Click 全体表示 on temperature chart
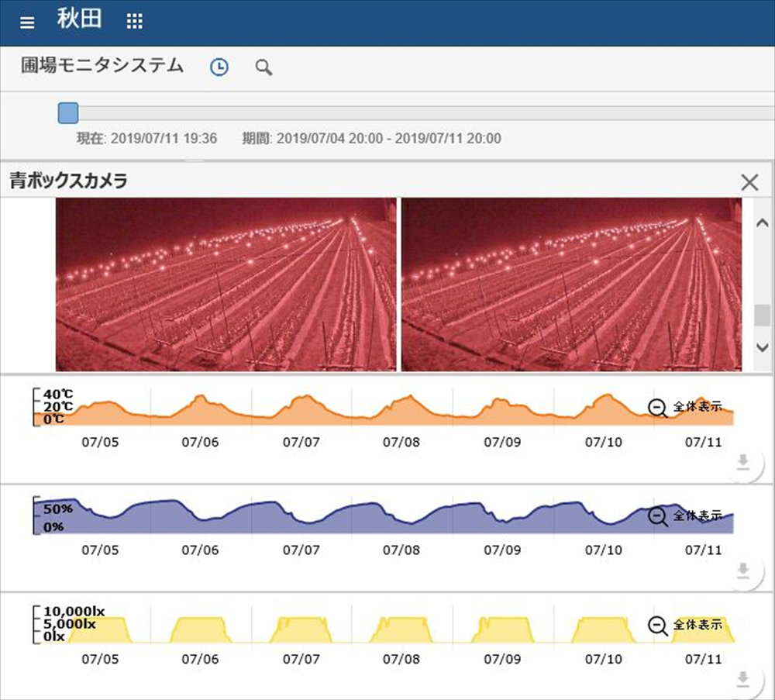775x700 pixels. tap(697, 406)
